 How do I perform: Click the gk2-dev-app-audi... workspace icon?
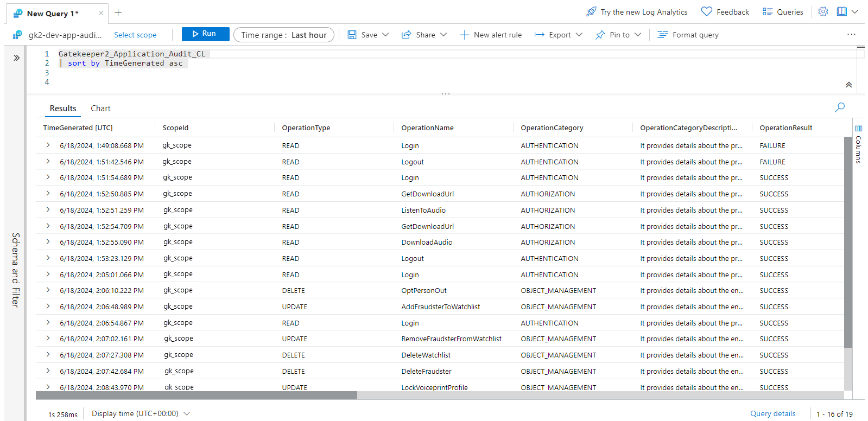coord(18,35)
